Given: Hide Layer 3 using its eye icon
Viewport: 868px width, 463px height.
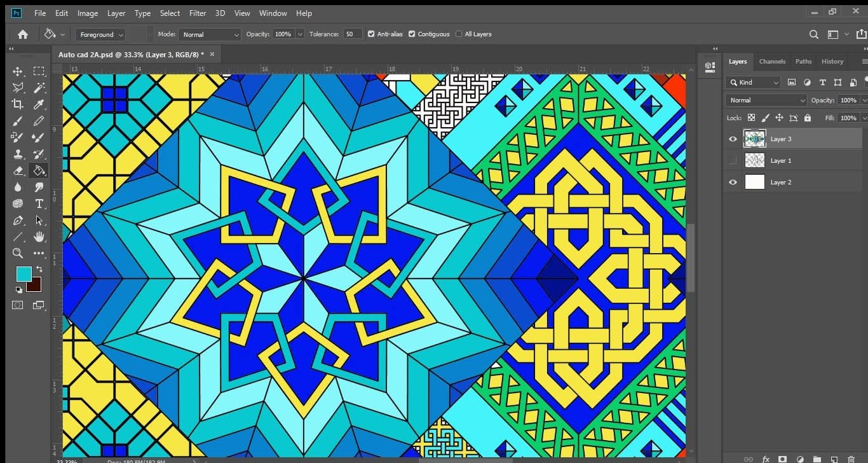Looking at the screenshot, I should point(733,139).
